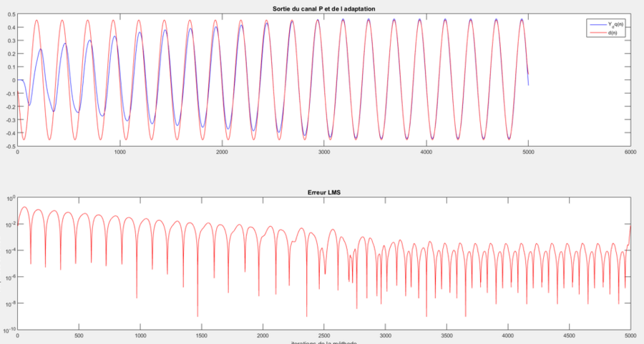This screenshot has height=344, width=644.
Task: Click the -0.5 y-axis tick on top plot
Action: pos(9,146)
